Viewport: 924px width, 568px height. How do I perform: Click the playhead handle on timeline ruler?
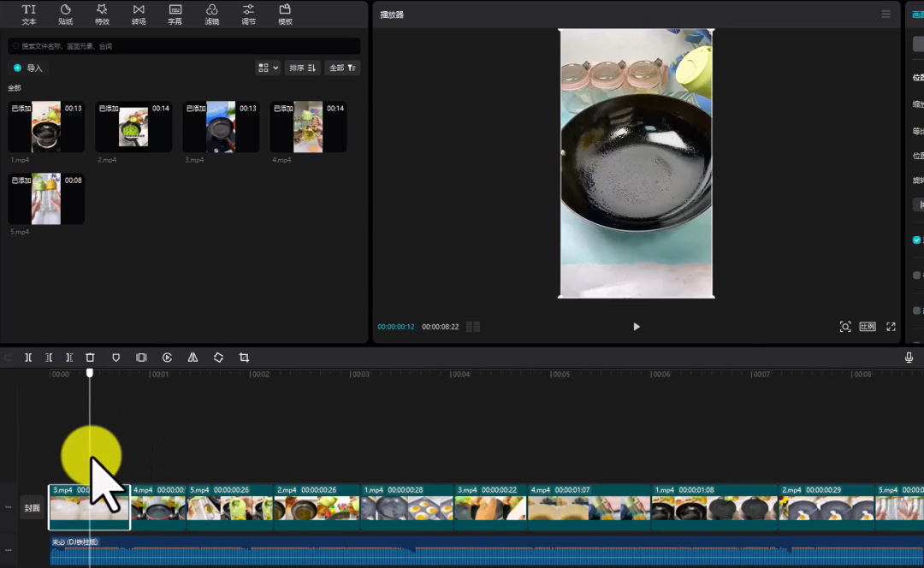click(90, 373)
